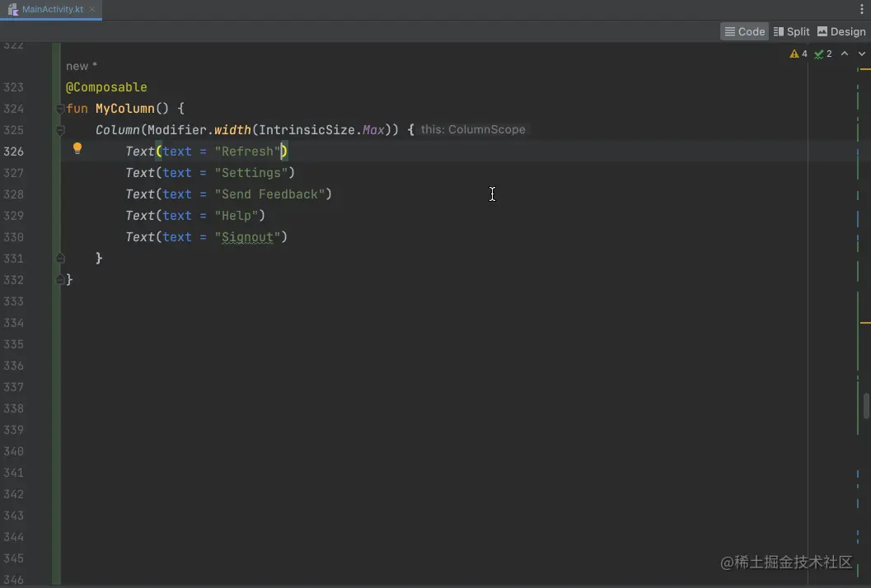The image size is (871, 588).
Task: Collapse the Column block fold marker on line 325
Action: [x=60, y=130]
